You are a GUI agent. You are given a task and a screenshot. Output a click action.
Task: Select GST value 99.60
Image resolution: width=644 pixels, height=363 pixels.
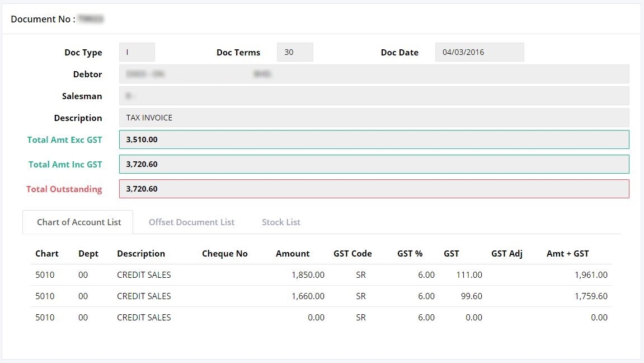[x=471, y=296]
